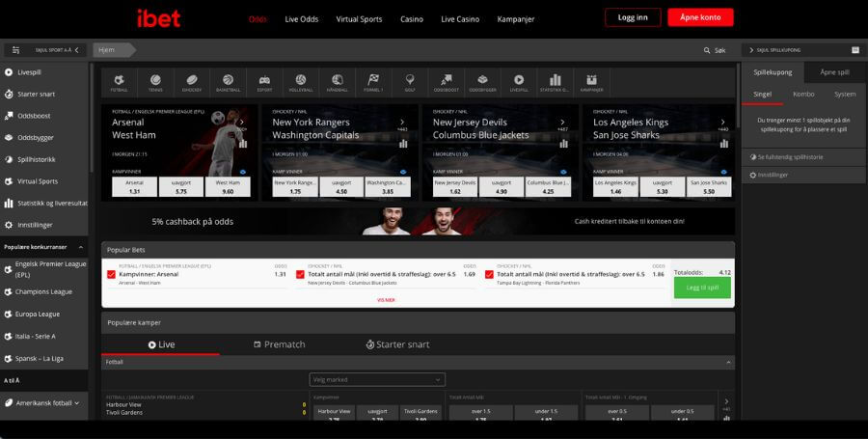
Task: Open Spillhistorikk in the left sidebar
Action: [44, 159]
